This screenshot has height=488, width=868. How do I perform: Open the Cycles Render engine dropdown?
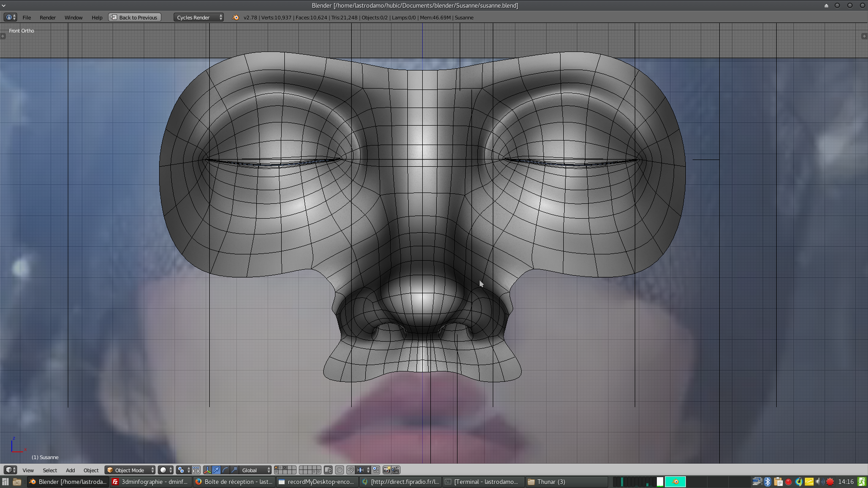[x=199, y=18]
